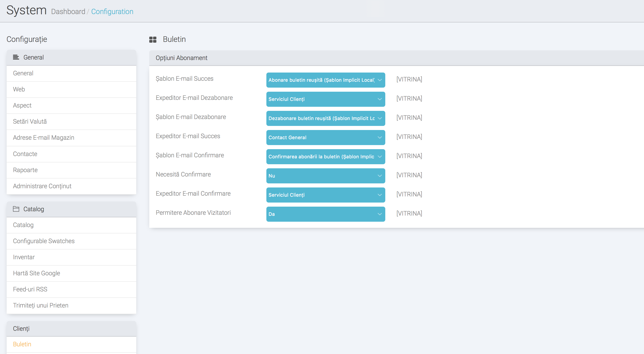Go to the Dashboard breadcrumb

68,11
